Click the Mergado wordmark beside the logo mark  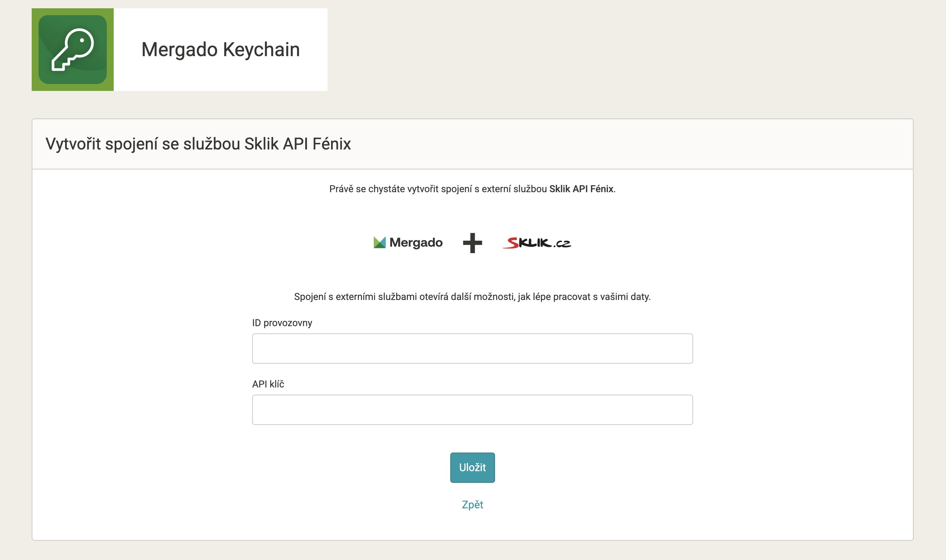416,242
